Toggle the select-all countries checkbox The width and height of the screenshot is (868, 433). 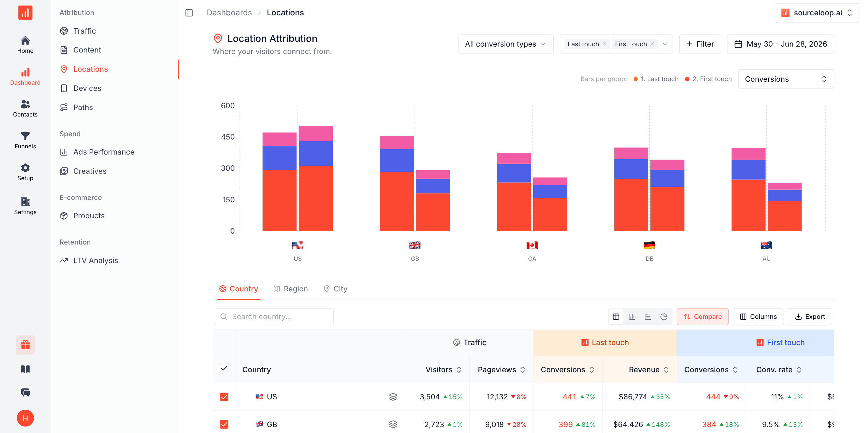pos(224,368)
